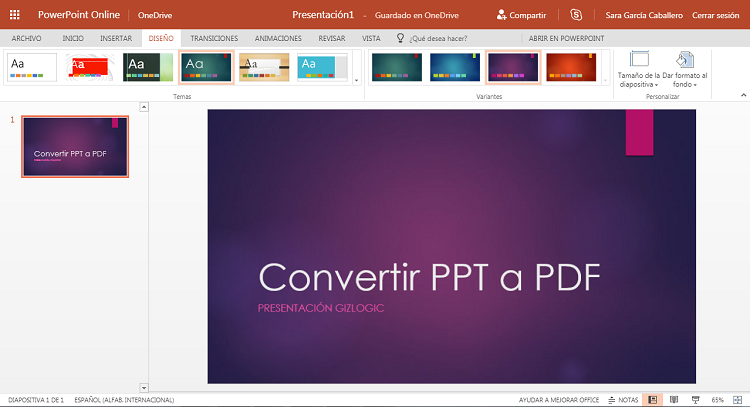Open Tamaño de la diapositiva menu
Screen dimensions: 750x407
[639, 69]
